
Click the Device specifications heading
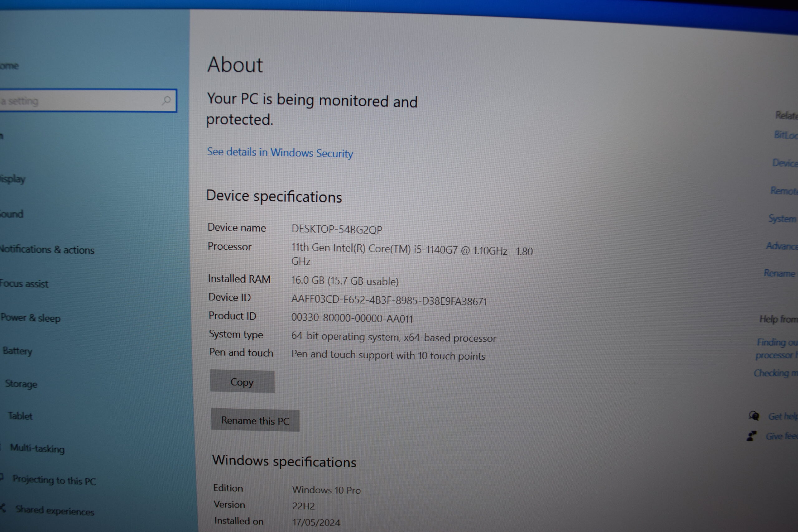274,196
